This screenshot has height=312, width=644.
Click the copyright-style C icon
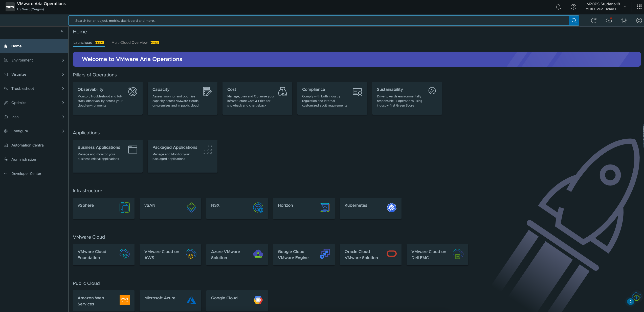[x=639, y=20]
